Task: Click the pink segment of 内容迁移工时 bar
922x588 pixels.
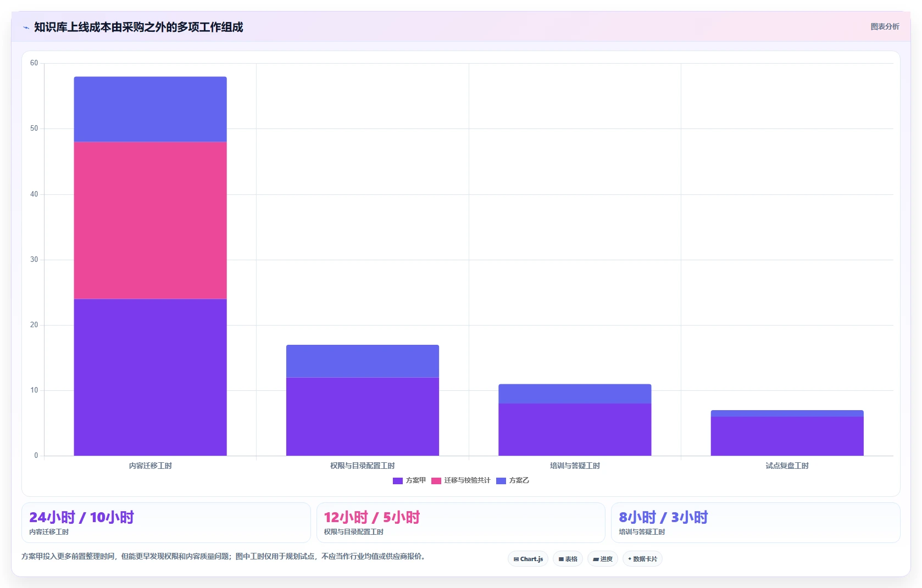Action: (151, 220)
